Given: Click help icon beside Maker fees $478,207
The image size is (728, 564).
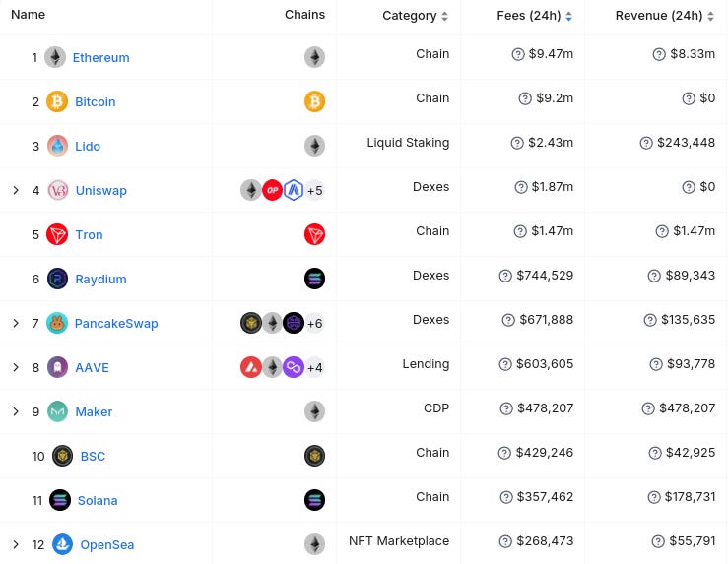Looking at the screenshot, I should (506, 408).
